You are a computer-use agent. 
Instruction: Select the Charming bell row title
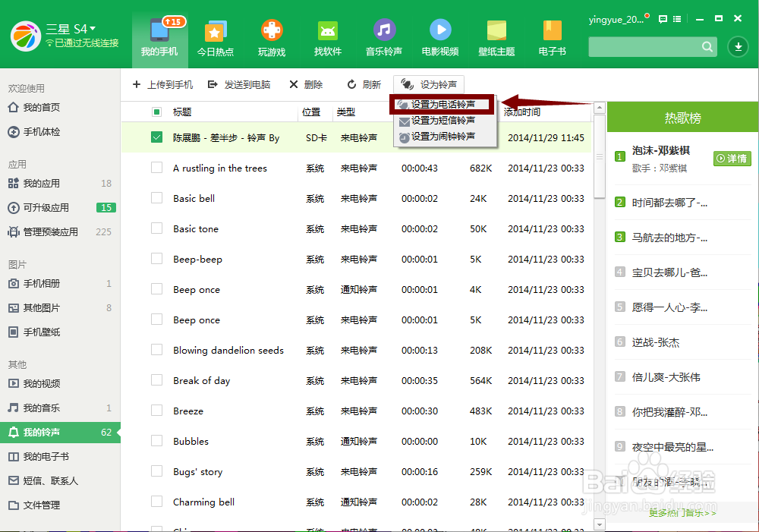pos(203,502)
